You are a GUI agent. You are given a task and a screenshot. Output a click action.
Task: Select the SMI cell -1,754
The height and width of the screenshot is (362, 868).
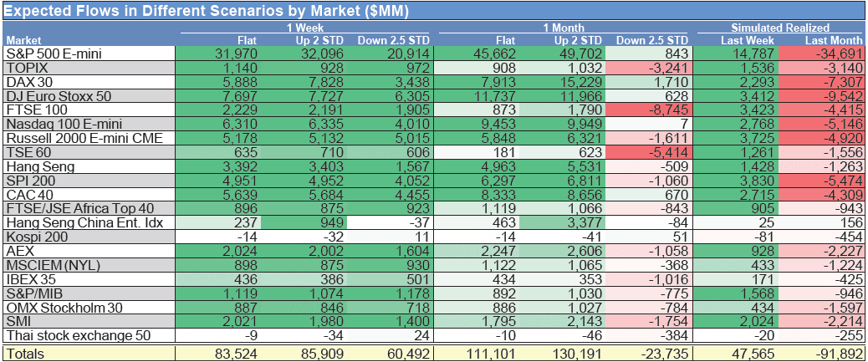tap(649, 321)
